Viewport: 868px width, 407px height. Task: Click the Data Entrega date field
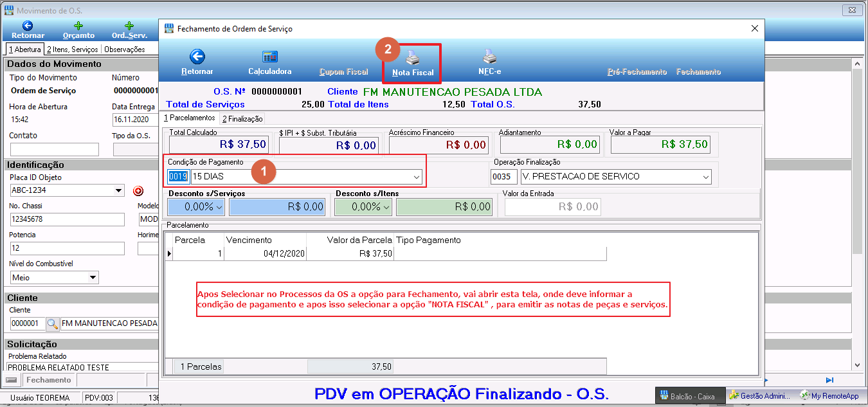click(135, 120)
